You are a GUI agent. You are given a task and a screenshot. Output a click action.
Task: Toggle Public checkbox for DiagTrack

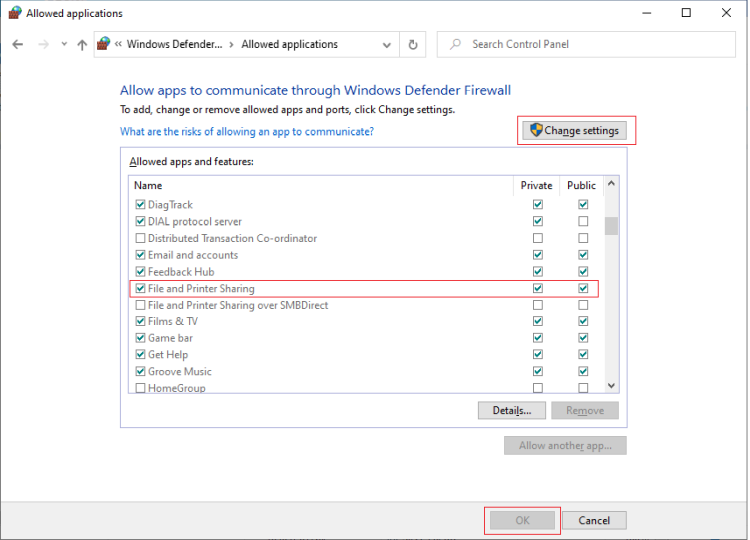pyautogui.click(x=583, y=205)
